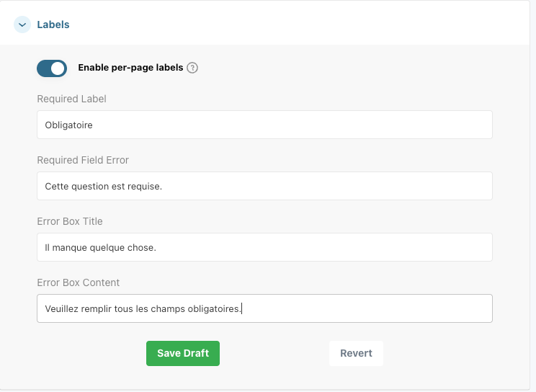Open help for per-page labels question mark
536x392 pixels.
tap(192, 68)
